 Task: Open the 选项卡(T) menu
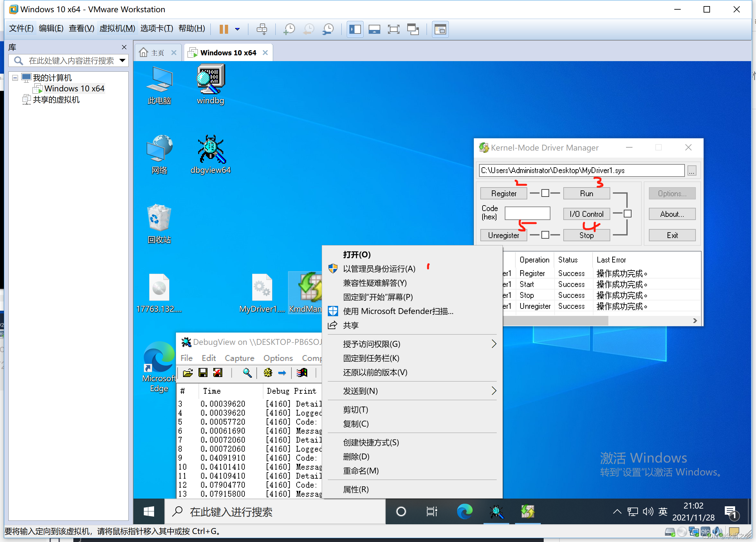pyautogui.click(x=157, y=29)
